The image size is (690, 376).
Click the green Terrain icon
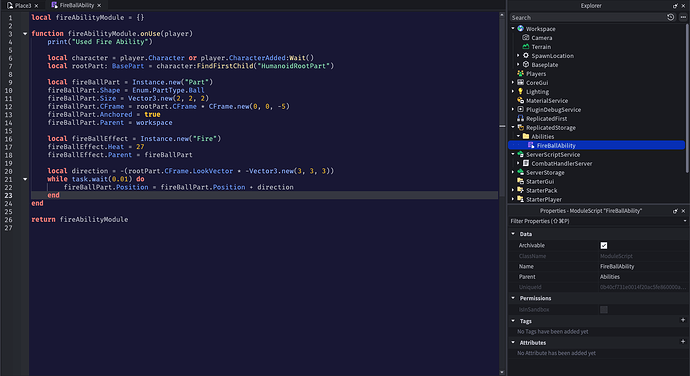pos(525,47)
